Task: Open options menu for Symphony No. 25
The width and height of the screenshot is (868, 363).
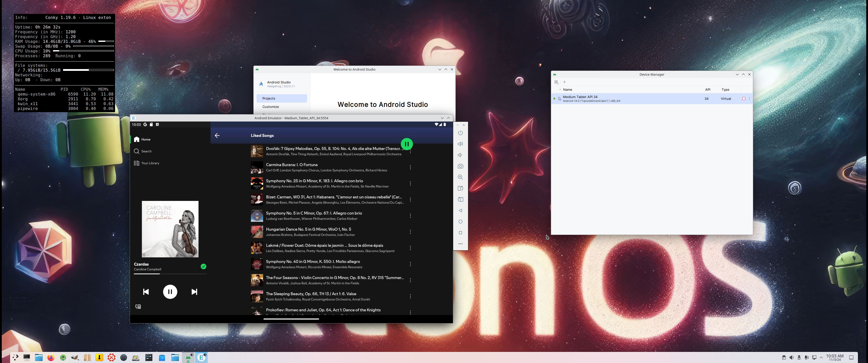Action: 411,184
